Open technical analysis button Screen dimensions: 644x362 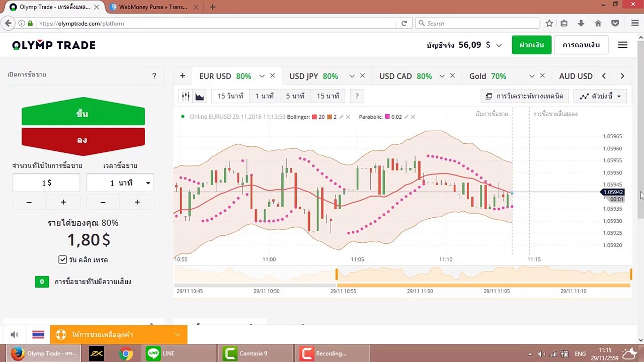(x=525, y=96)
